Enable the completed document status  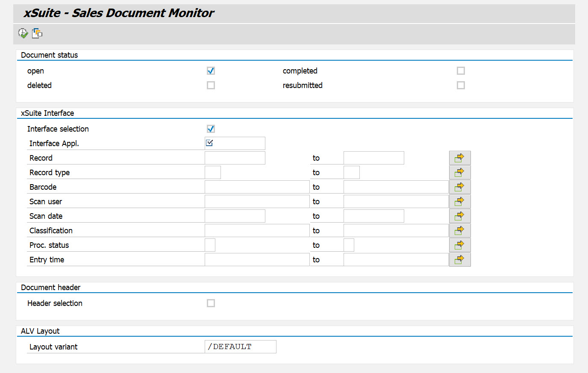461,70
